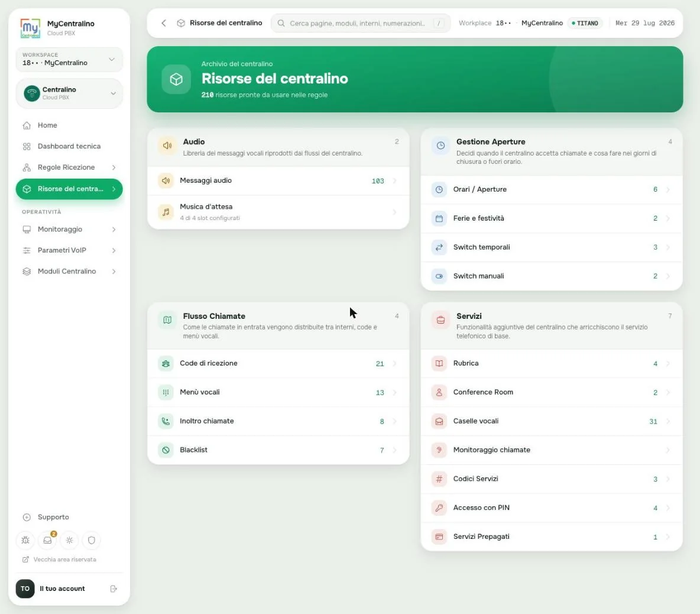Screen dimensions: 700x614
Task: Click the Codici Servizi hash icon
Action: (439, 479)
